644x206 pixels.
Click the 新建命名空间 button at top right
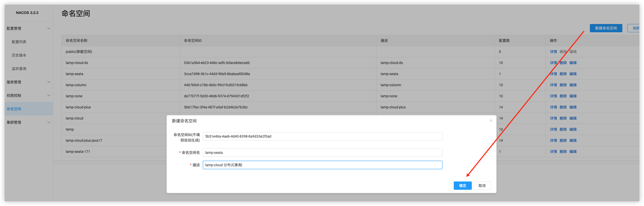[x=605, y=28]
